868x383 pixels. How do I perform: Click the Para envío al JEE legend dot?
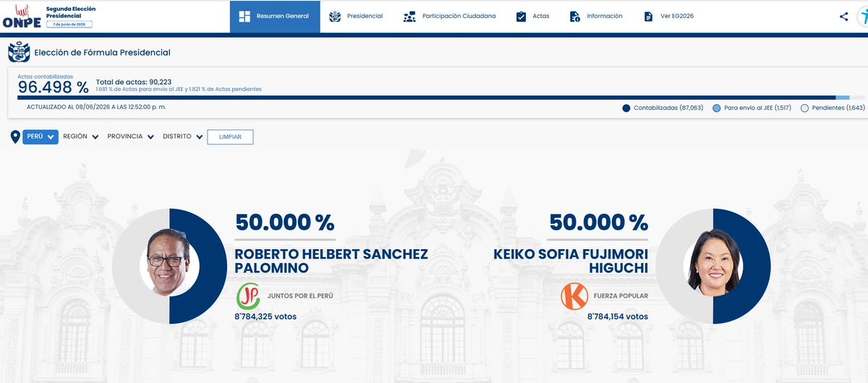click(x=716, y=108)
